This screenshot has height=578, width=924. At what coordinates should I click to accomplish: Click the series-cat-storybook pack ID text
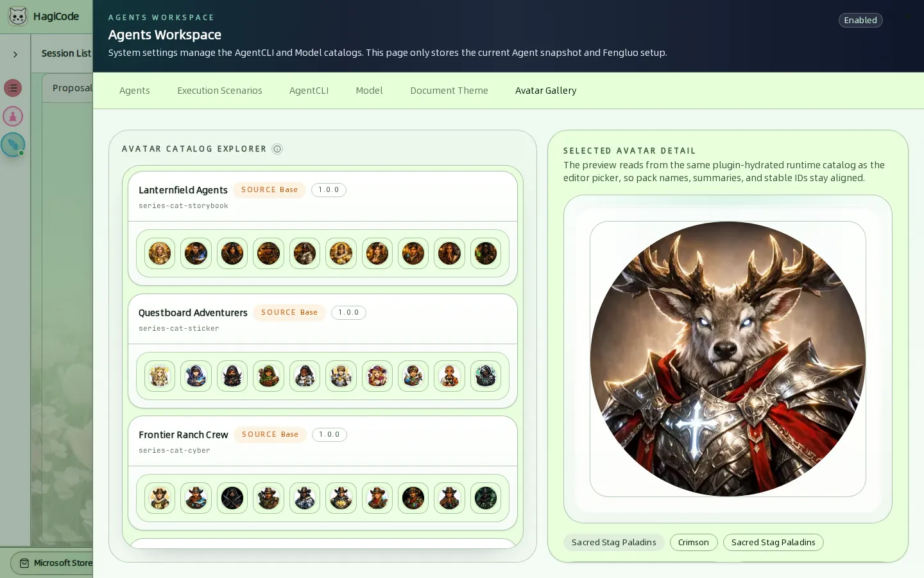184,206
